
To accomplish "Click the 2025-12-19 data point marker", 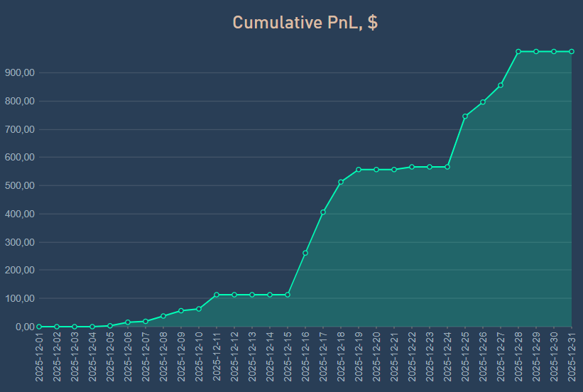I will click(x=359, y=170).
